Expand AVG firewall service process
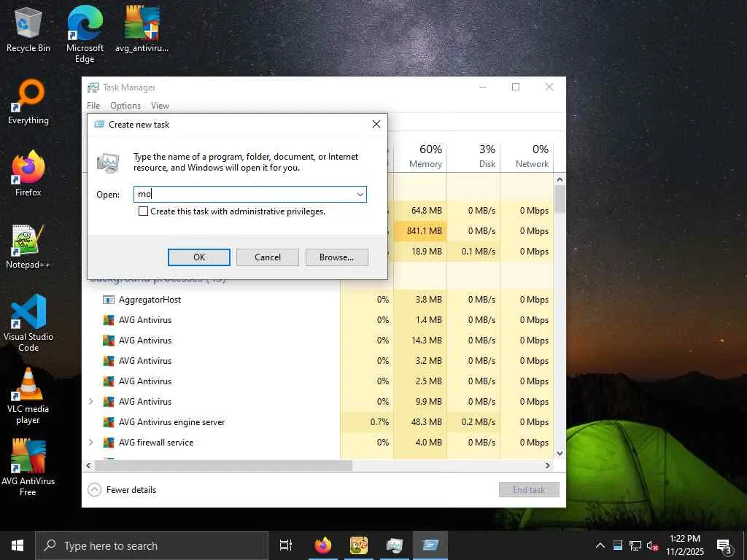This screenshot has height=560, width=747. (91, 443)
